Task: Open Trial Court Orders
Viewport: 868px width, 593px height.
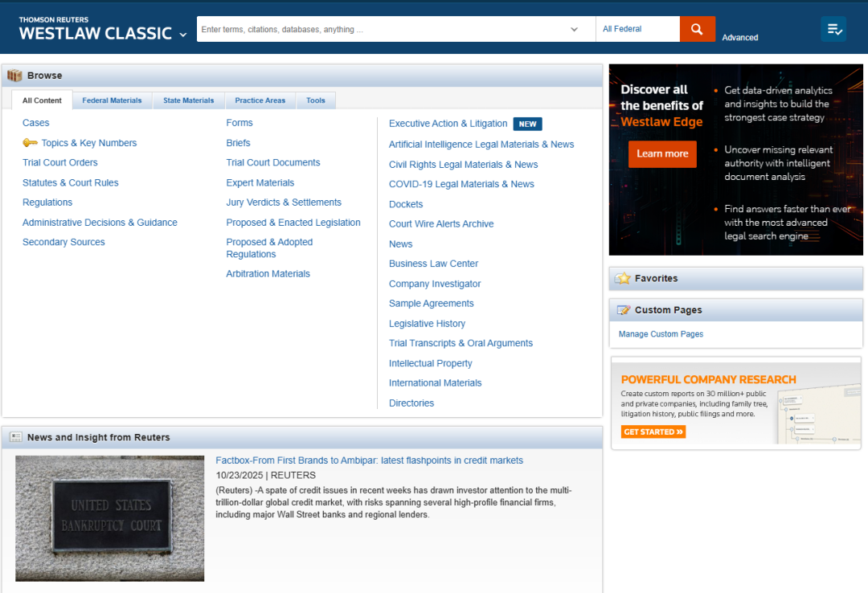Action: click(x=59, y=162)
